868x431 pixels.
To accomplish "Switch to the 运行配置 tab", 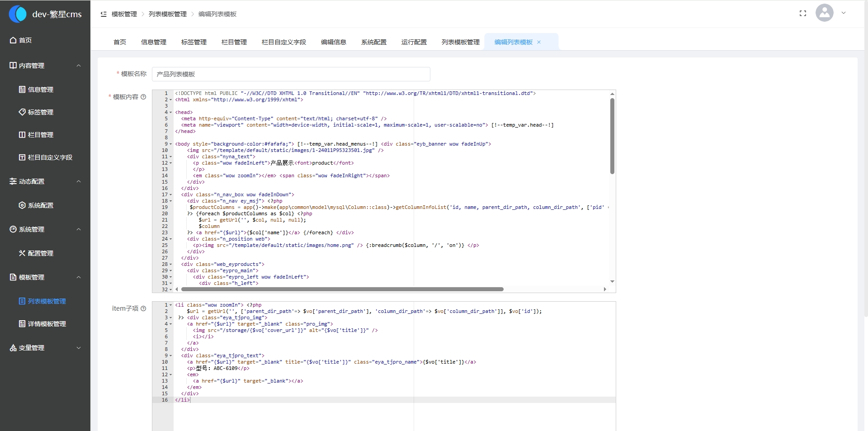I will 414,42.
